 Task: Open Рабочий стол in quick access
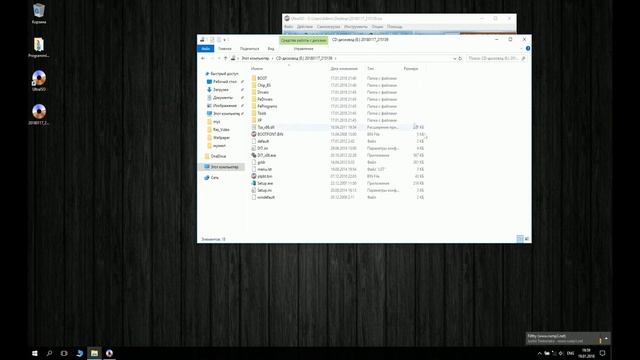tap(224, 82)
